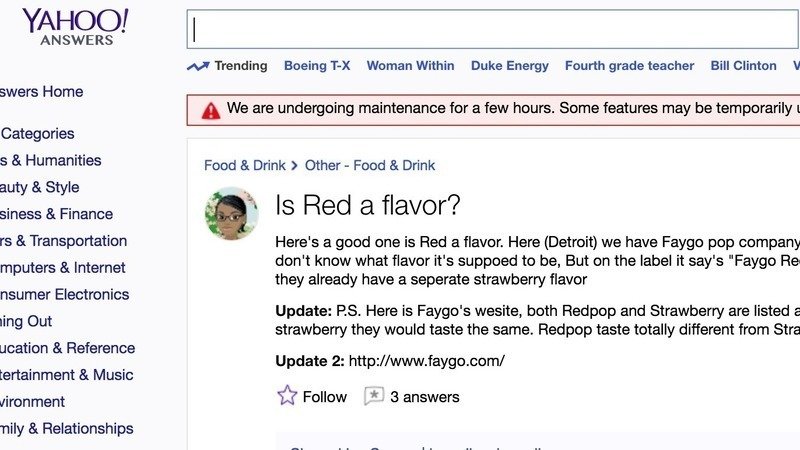
Task: Choose Entertainment & Music in the sidebar
Action: [66, 374]
